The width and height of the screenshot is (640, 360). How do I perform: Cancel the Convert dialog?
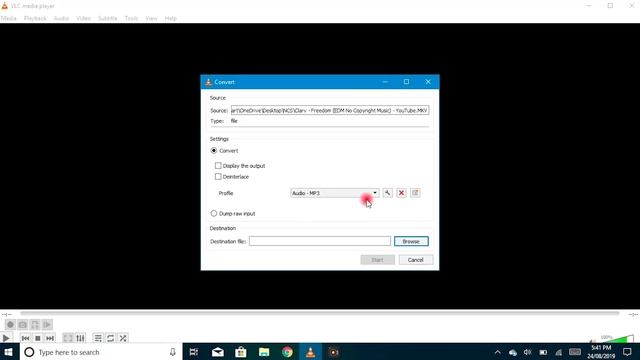(x=416, y=260)
